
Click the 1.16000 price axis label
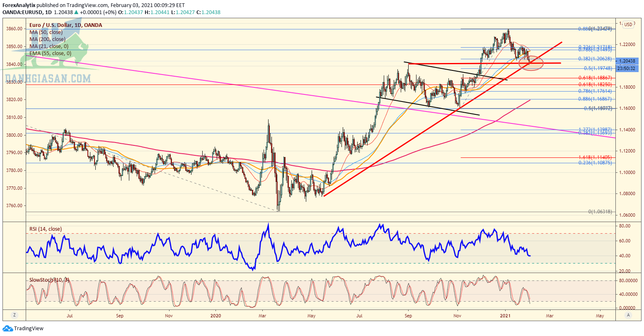coord(627,108)
